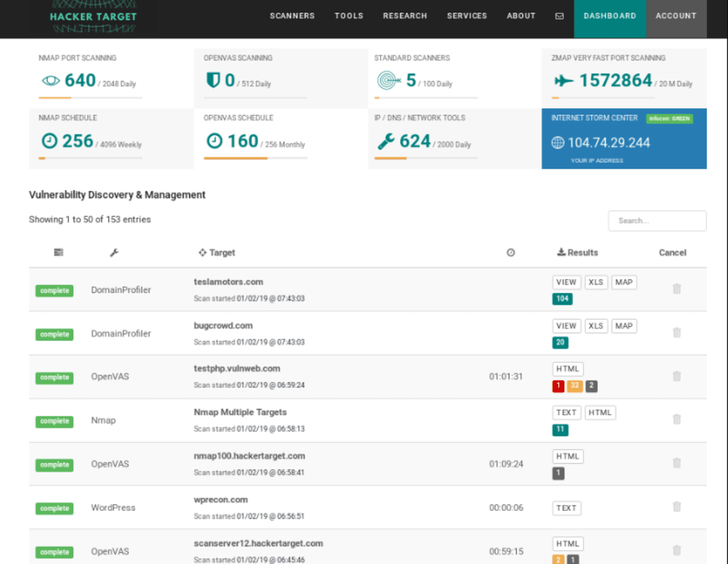Click the wrench icon in the table header

click(114, 252)
